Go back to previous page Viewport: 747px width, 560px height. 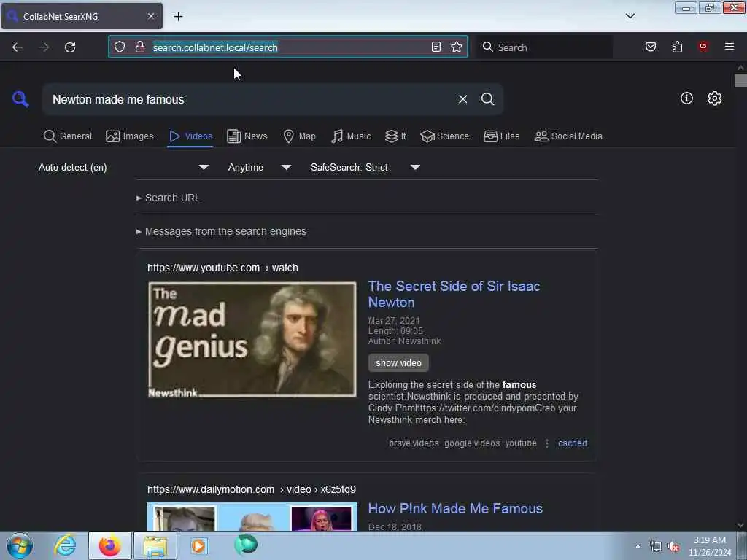18,47
